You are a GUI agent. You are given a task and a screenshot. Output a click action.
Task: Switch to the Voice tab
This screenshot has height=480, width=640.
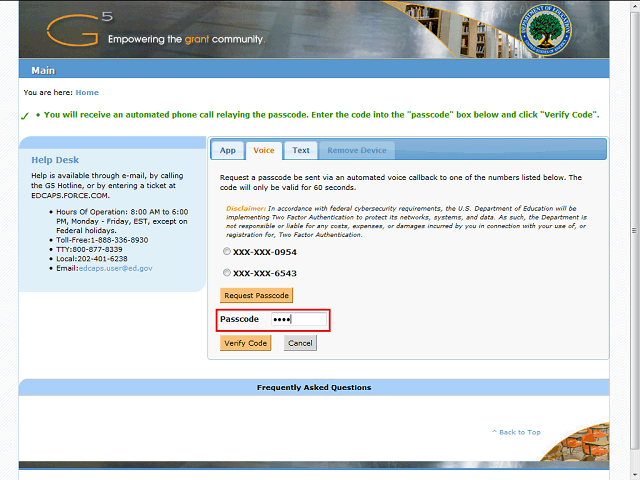(264, 151)
